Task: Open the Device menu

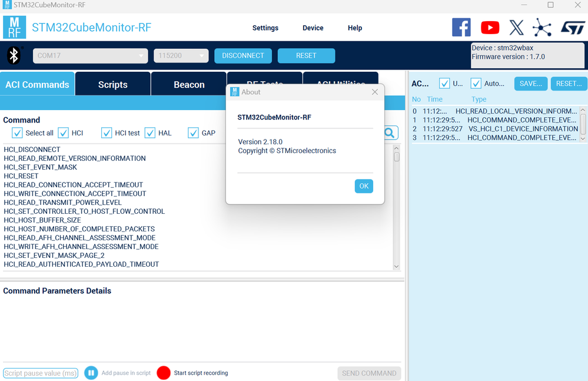Action: [313, 28]
